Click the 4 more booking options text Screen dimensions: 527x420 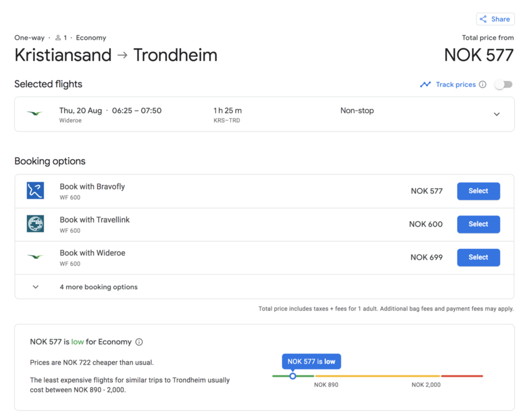coord(99,287)
